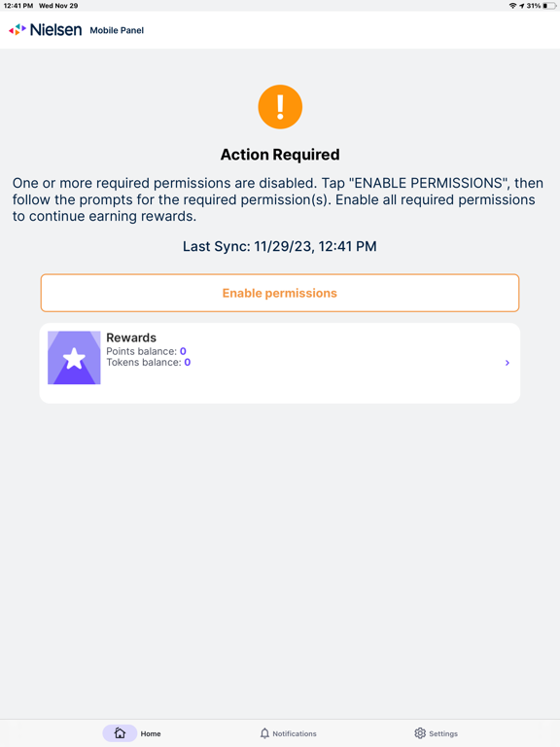
Task: Tap the purple star Rewards icon
Action: [x=74, y=358]
